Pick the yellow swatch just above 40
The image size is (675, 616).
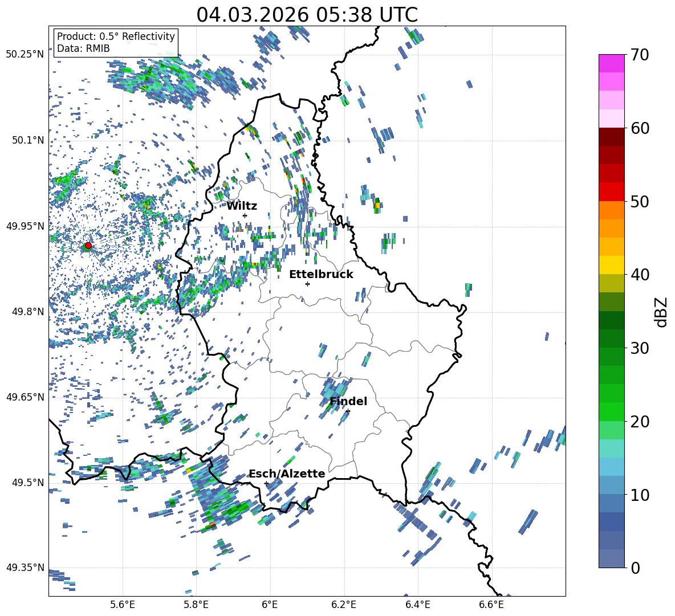pyautogui.click(x=611, y=266)
